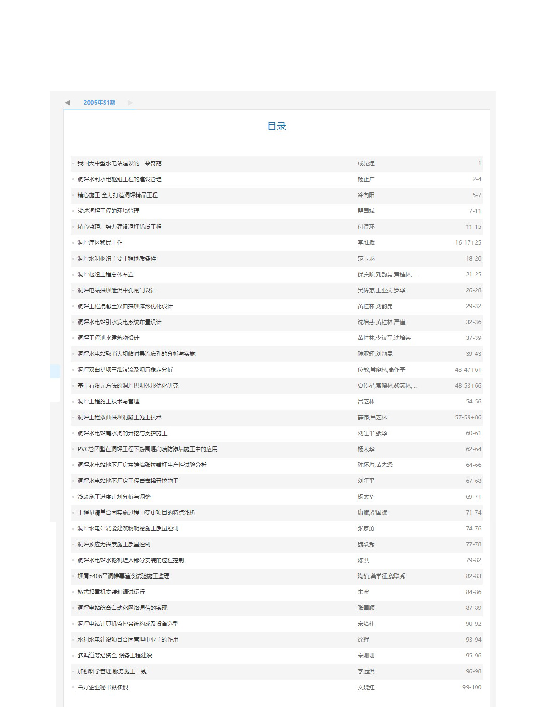
Task: Open article 多渠道筹措资金 服务工程建设
Action: [x=115, y=656]
